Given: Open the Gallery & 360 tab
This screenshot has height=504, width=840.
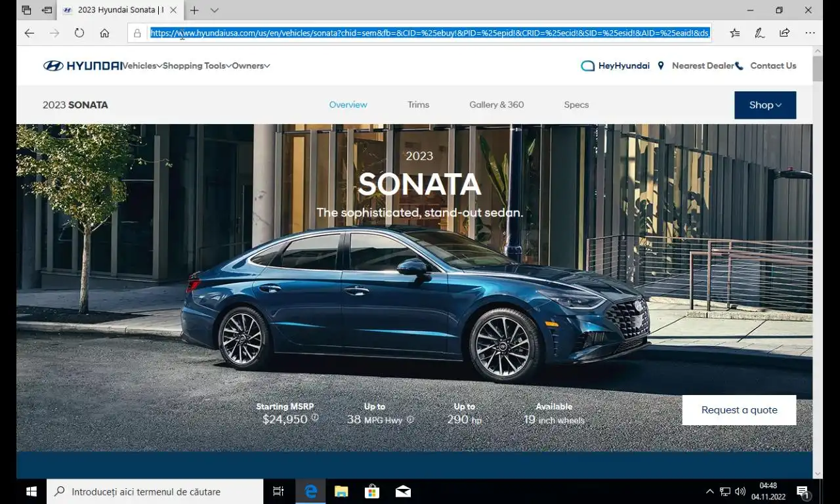Looking at the screenshot, I should 496,104.
